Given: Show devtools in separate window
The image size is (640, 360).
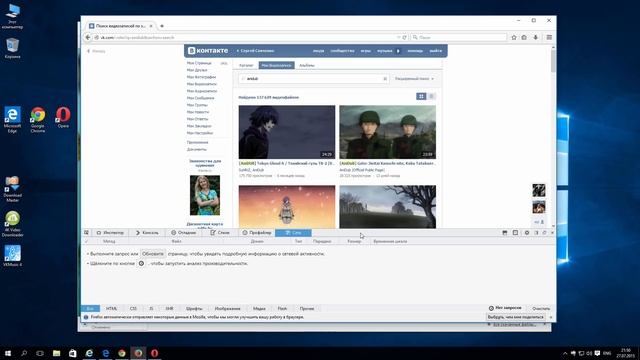Looking at the screenshot, I should pyautogui.click(x=544, y=233).
